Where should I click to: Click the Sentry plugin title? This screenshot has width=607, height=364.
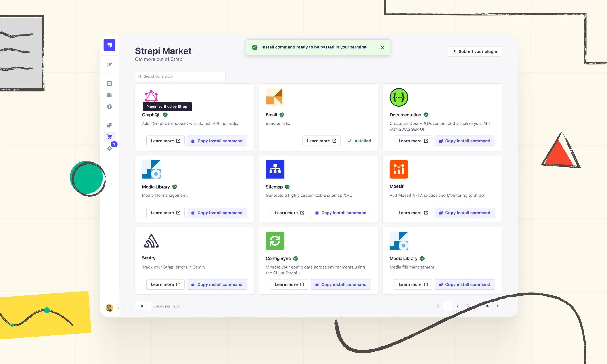(x=149, y=258)
